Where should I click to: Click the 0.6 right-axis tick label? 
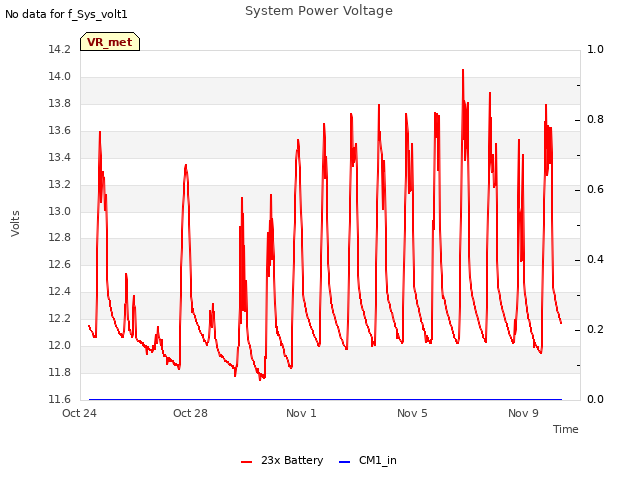click(595, 189)
